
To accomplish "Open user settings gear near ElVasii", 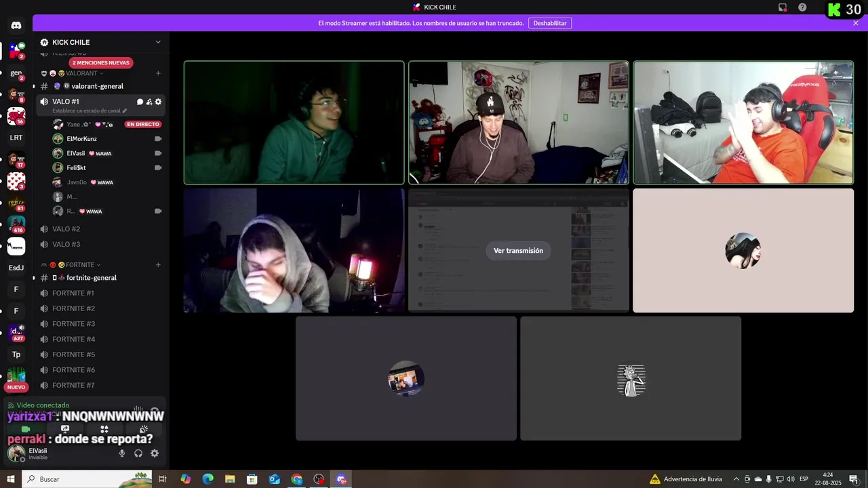I will [155, 453].
